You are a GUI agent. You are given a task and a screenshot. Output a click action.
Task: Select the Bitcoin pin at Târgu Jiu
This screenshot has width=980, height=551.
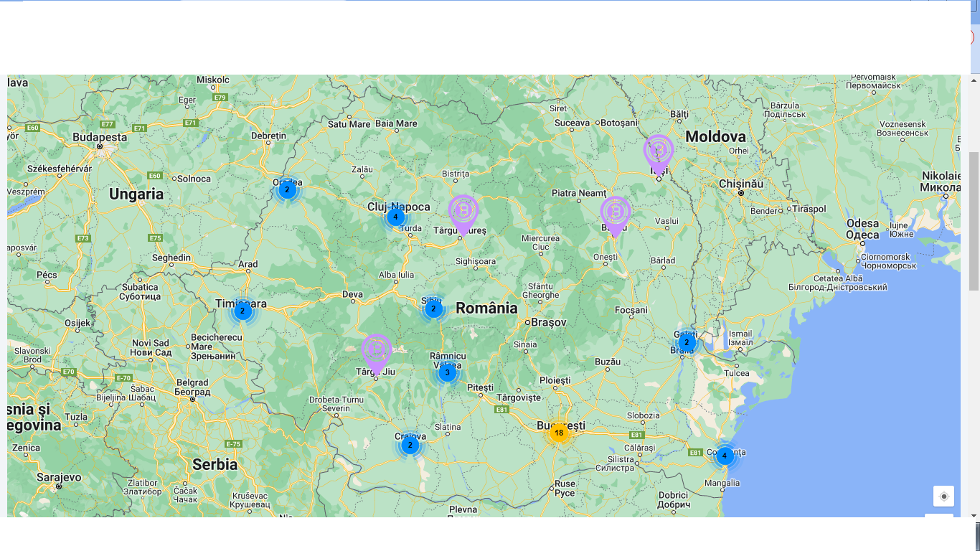[x=377, y=354]
